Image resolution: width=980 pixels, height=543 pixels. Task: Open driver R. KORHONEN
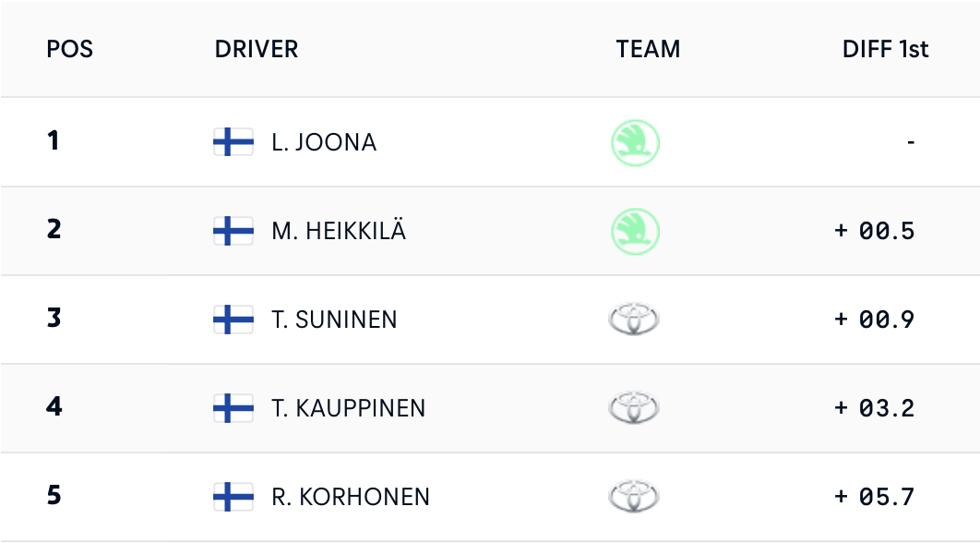click(351, 497)
